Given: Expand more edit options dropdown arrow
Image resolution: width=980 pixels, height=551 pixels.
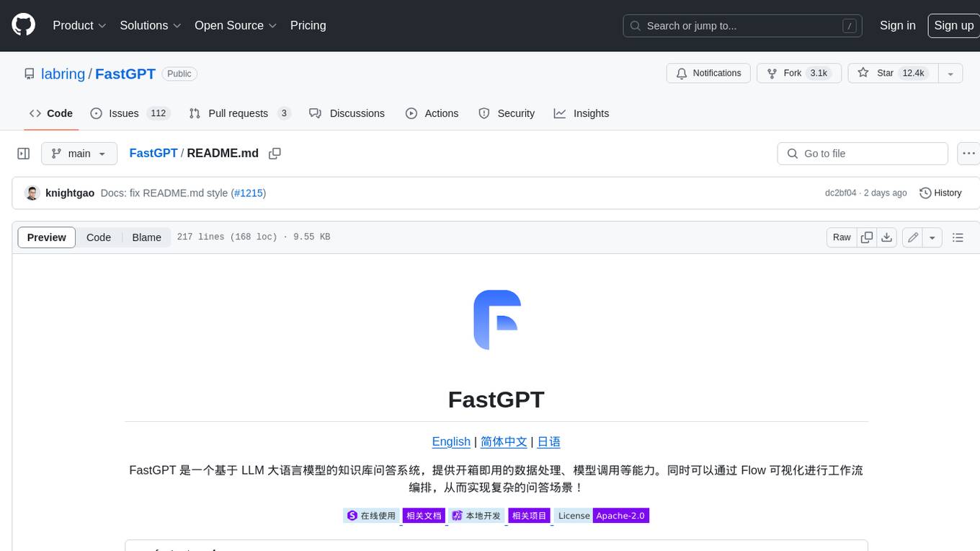Looking at the screenshot, I should tap(932, 237).
